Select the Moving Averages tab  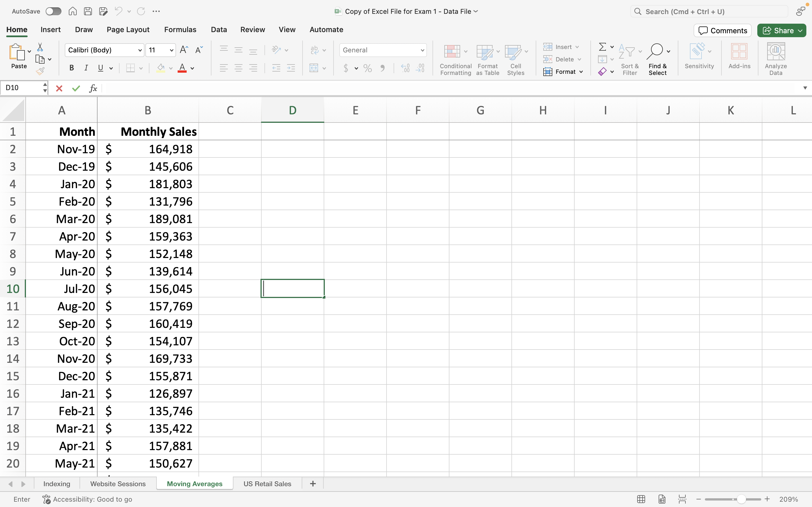coord(195,484)
